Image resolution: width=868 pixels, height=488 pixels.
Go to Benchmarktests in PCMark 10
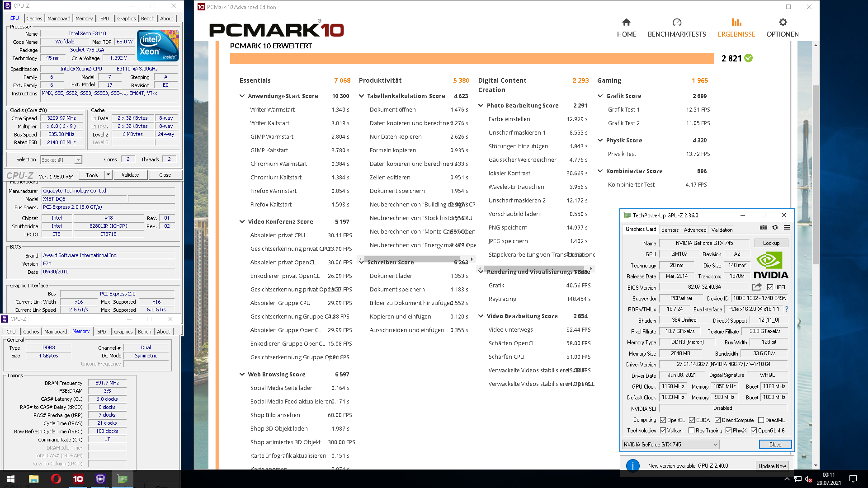click(x=676, y=28)
